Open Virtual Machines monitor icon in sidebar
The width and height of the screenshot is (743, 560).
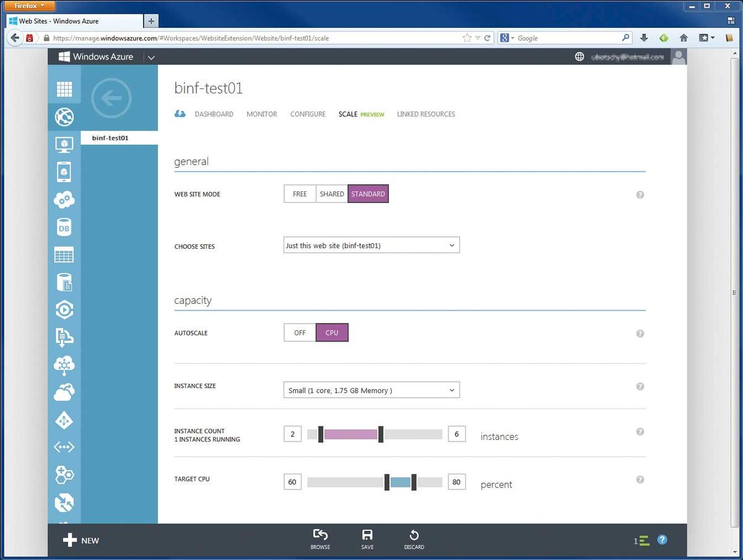[x=64, y=145]
